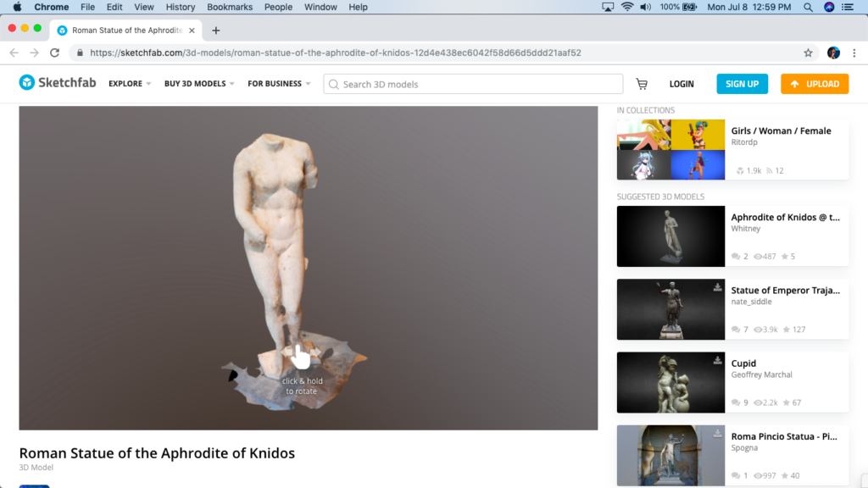Open the Chrome application menu
This screenshot has height=488, width=868.
click(52, 7)
